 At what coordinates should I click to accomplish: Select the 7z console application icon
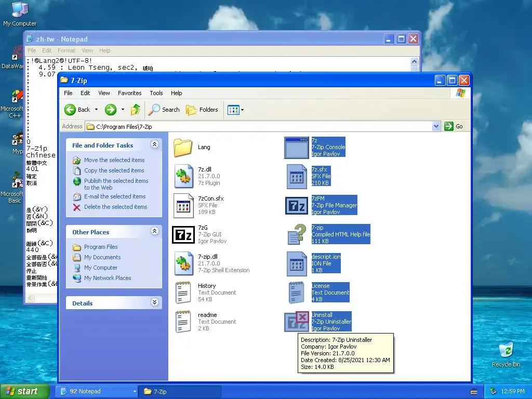tap(297, 147)
